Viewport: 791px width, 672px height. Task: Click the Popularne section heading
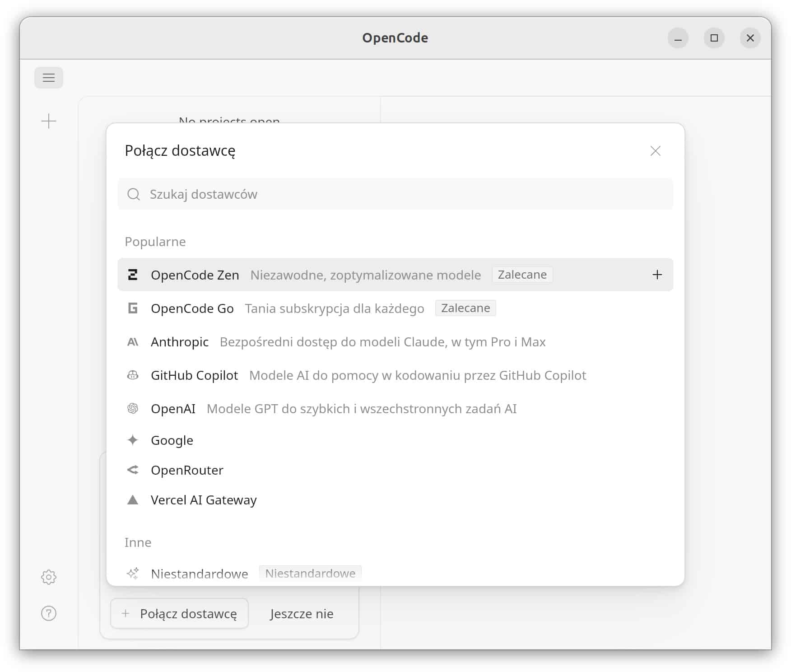point(155,242)
